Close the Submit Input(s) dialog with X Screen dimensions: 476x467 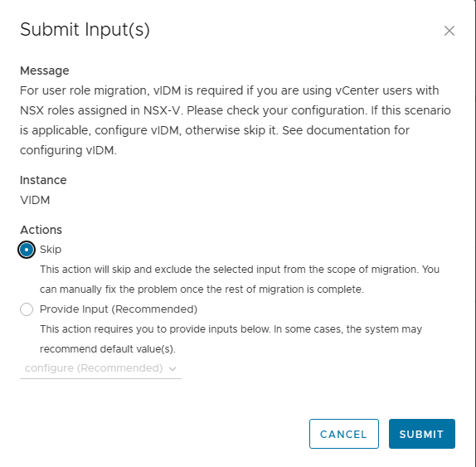pyautogui.click(x=449, y=31)
